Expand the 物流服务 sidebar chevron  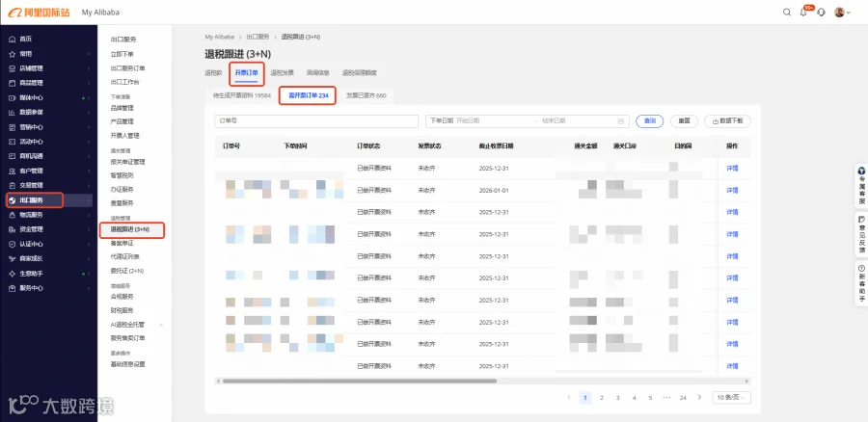point(89,215)
